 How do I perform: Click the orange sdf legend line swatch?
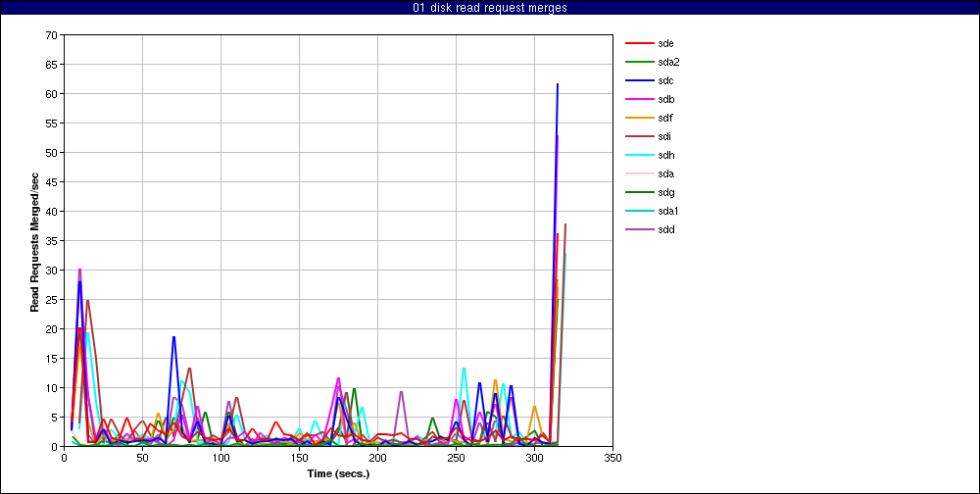(638, 118)
